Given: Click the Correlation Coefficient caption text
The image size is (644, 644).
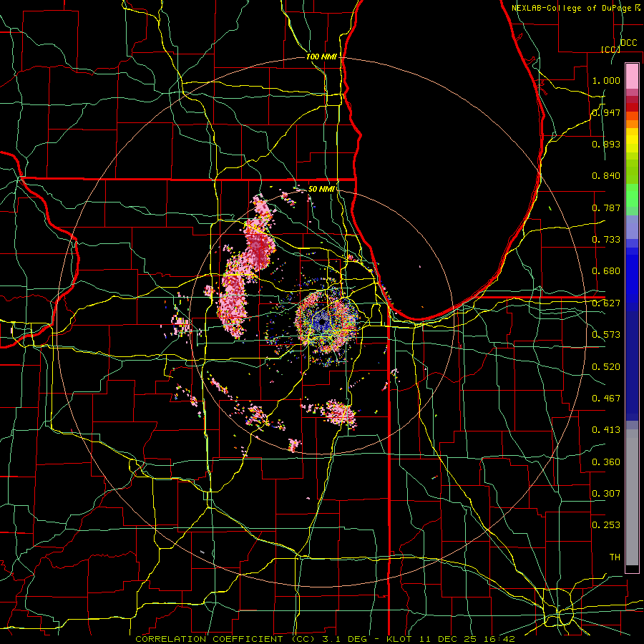Looking at the screenshot, I should click(225, 639).
